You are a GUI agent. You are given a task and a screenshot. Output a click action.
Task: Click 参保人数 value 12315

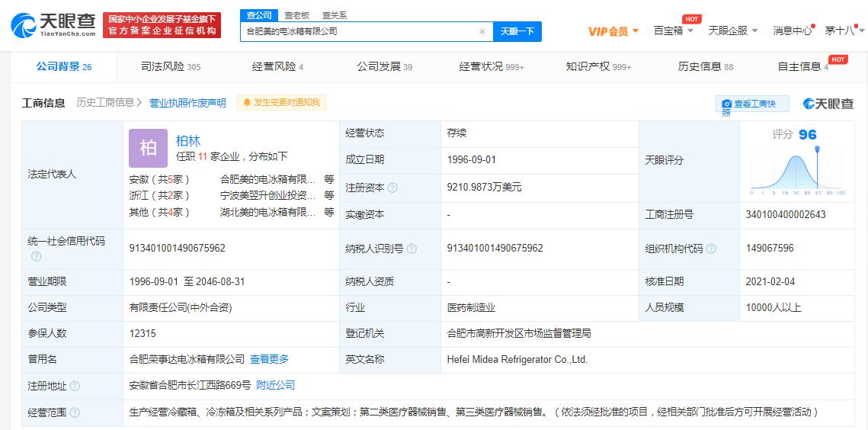click(143, 334)
